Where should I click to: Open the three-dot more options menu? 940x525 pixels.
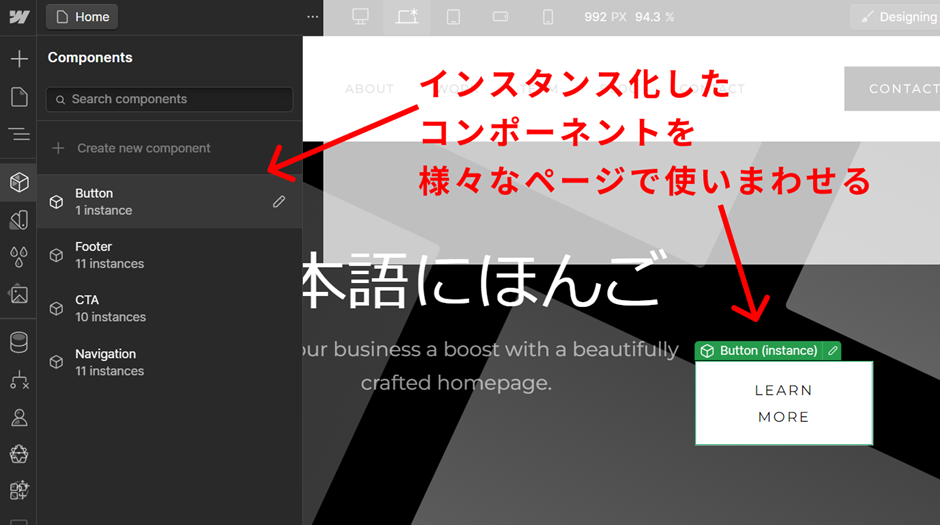[x=312, y=17]
